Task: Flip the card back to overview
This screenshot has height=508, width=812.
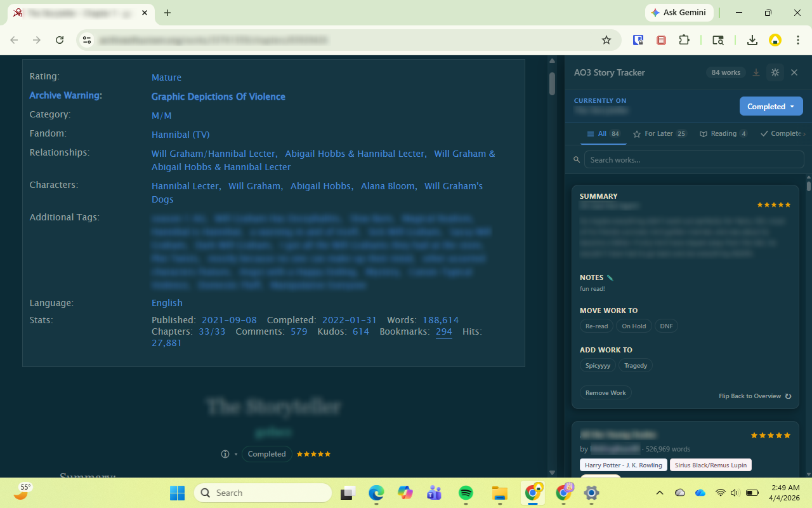Action: [755, 396]
